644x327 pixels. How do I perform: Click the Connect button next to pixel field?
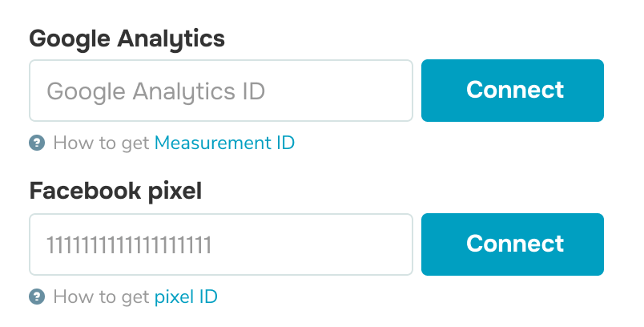coord(513,244)
